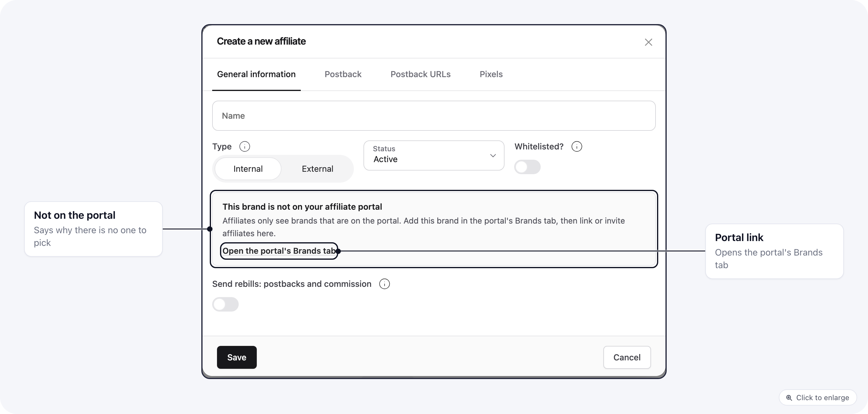Click inside the Name input field

[434, 115]
